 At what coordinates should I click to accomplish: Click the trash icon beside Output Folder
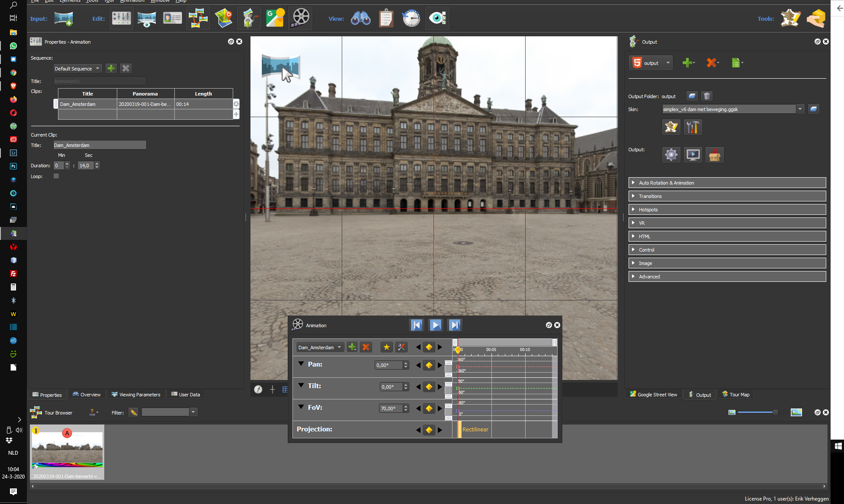tap(707, 96)
